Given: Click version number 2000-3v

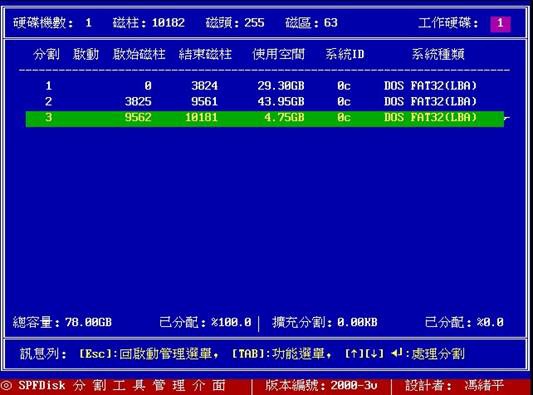Looking at the screenshot, I should (x=354, y=385).
